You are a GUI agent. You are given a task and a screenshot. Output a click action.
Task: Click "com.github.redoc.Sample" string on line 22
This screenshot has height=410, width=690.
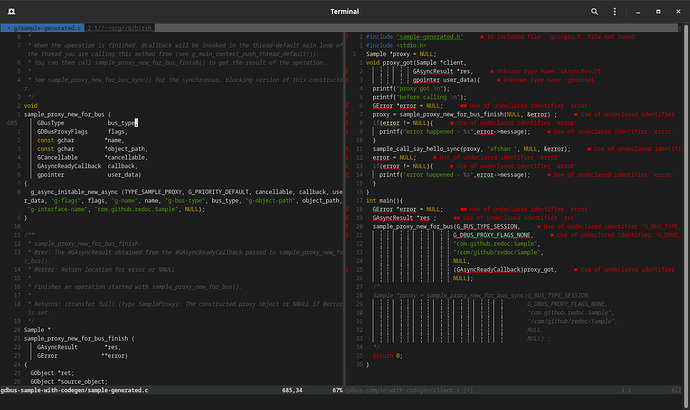(x=495, y=244)
